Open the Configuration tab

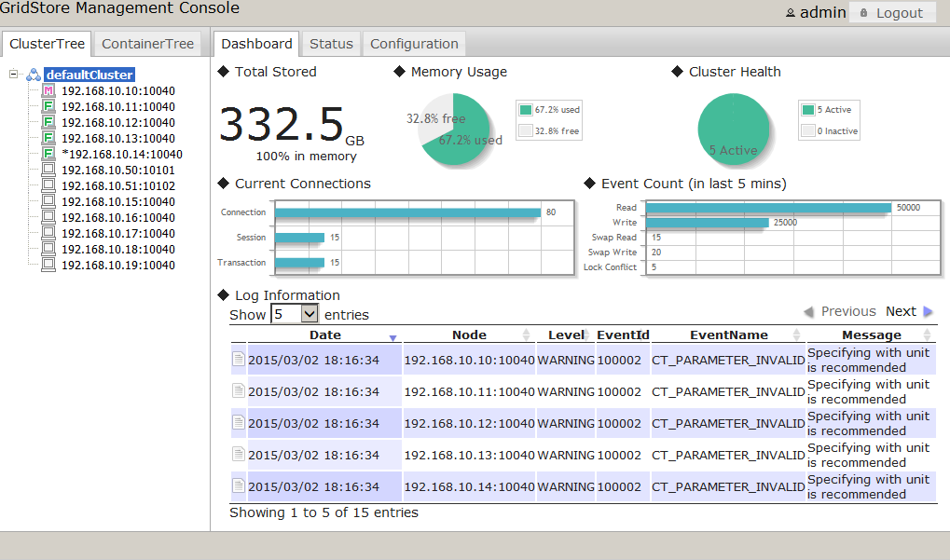[x=414, y=44]
